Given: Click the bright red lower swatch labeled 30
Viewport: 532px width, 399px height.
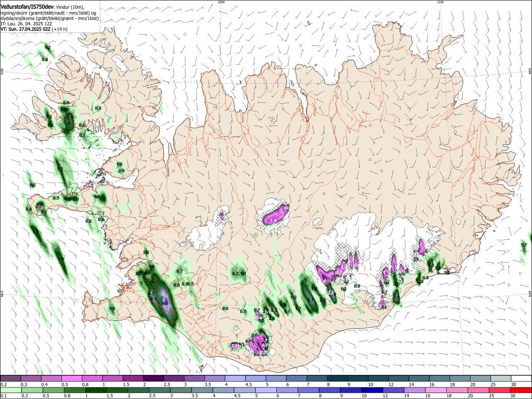Looking at the screenshot, I should pyautogui.click(x=521, y=390).
